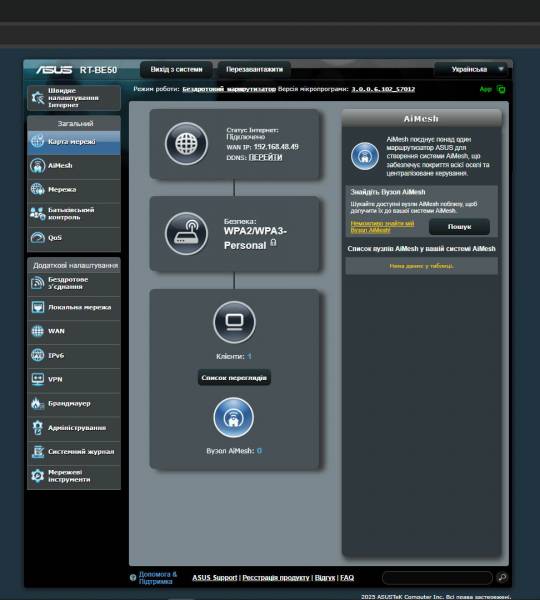Click the RT-BE50 model name
Screen dimensions: 540x600
coord(98,70)
